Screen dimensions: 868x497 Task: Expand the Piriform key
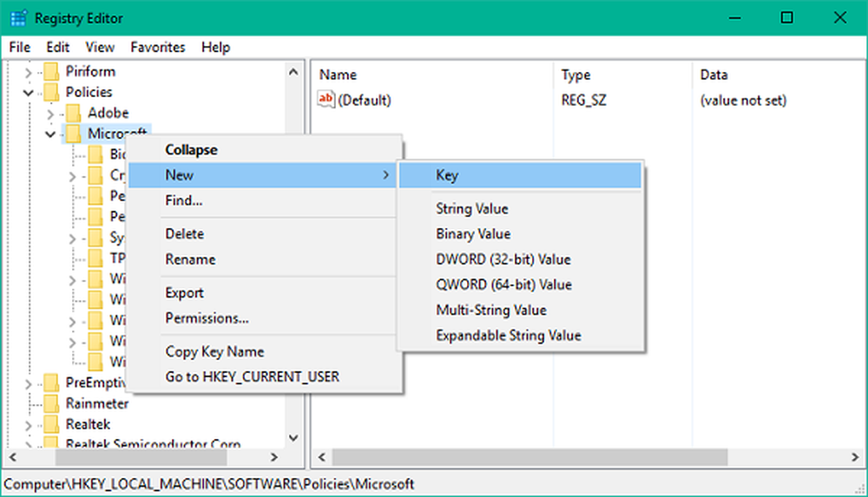(28, 72)
